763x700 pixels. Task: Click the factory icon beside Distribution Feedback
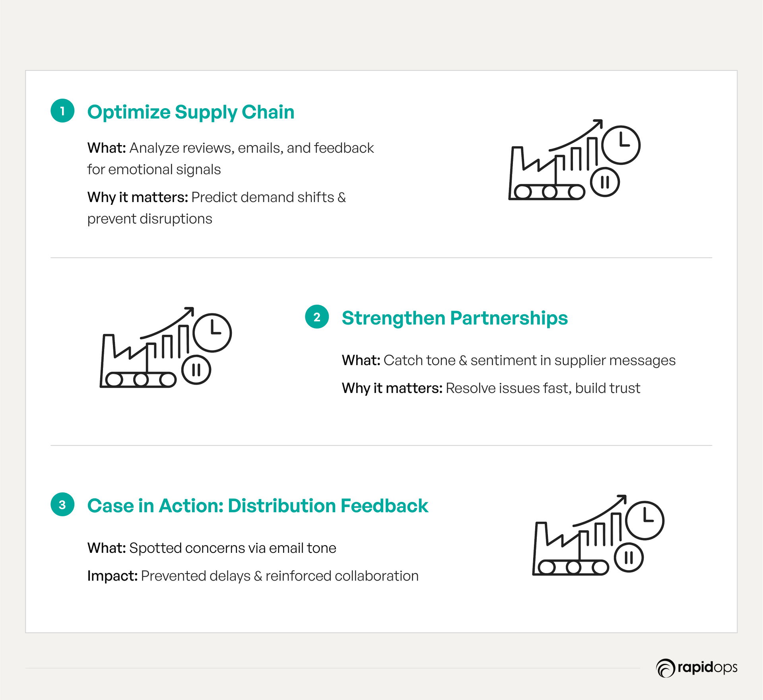(598, 535)
